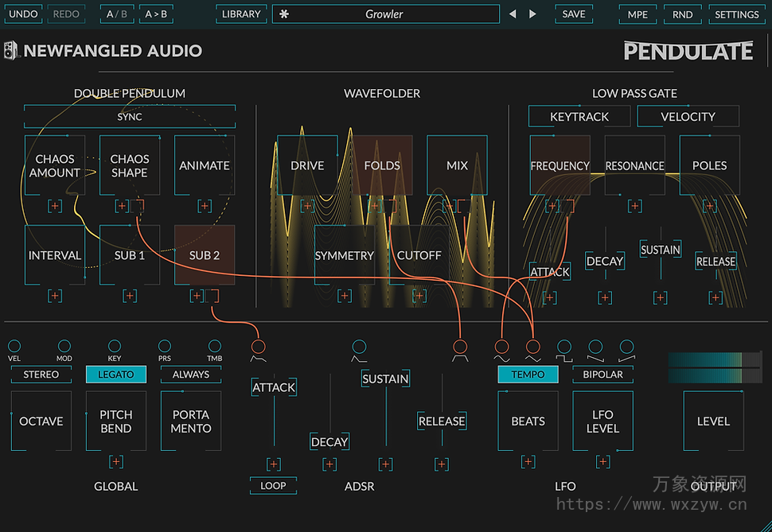This screenshot has width=772, height=532.
Task: Click the Newfangled Audio speaker logo
Action: 12,50
